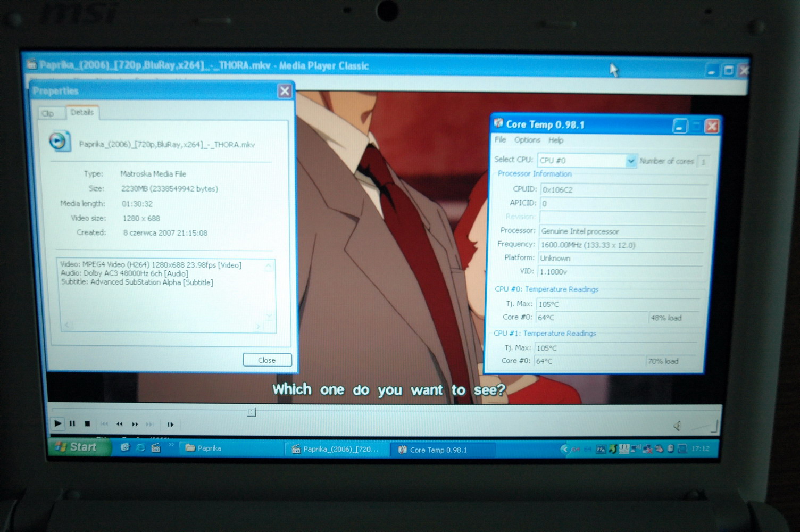Mute audio using the speaker icon
Viewport: 800px width, 532px height.
(x=678, y=426)
